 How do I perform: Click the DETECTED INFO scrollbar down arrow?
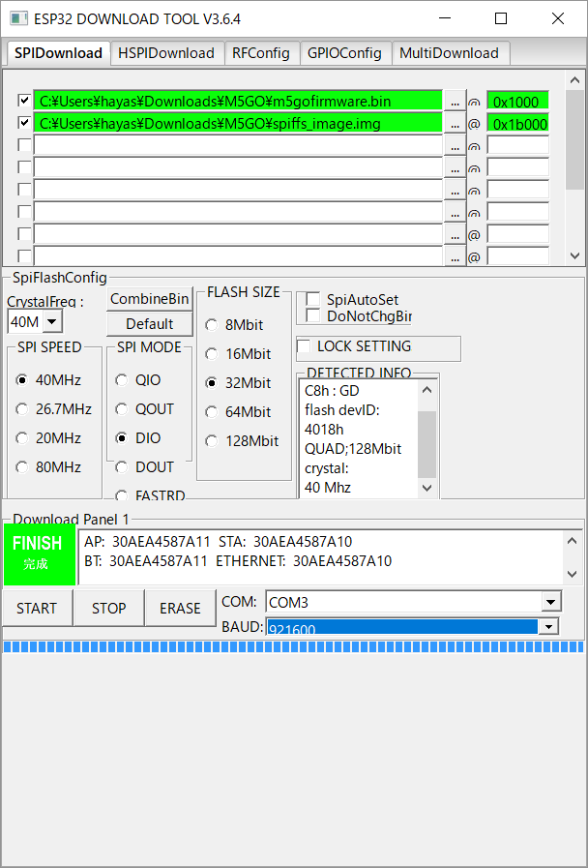tap(427, 487)
